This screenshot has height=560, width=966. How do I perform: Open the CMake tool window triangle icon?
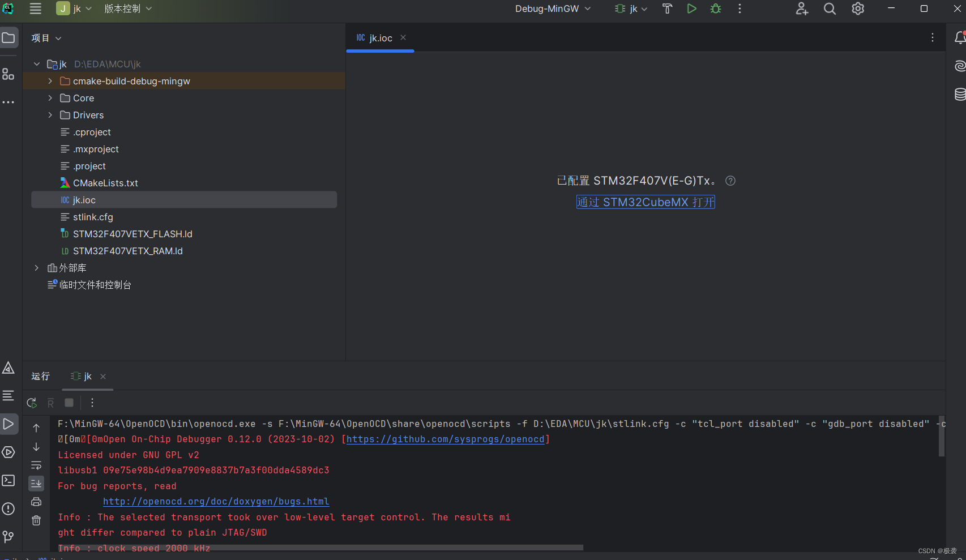8,368
